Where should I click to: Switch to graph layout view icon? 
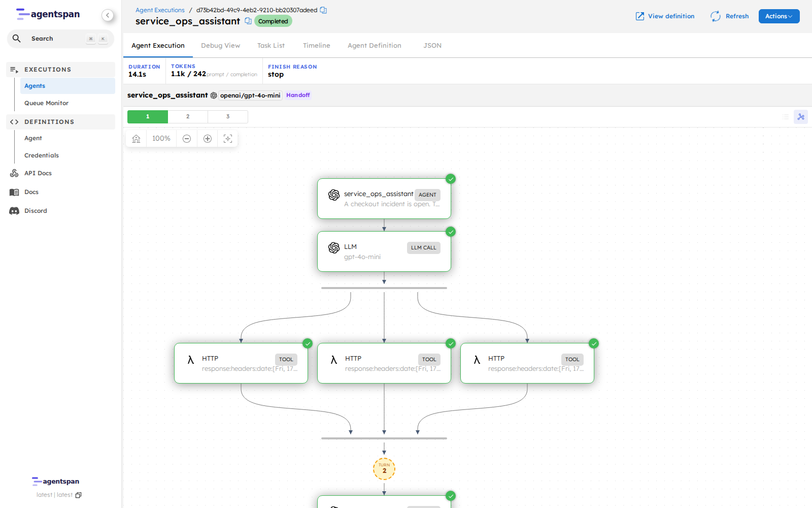[801, 117]
